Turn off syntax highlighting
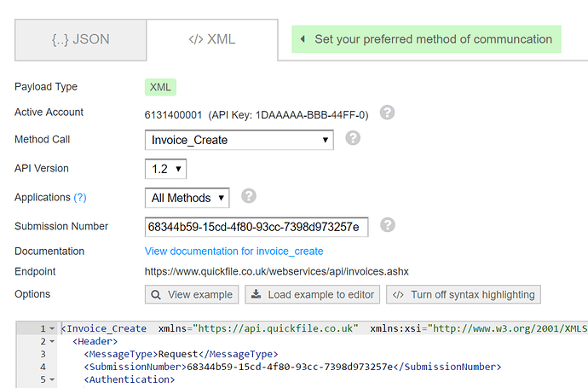Viewport: 588px width, 388px height. coord(464,295)
